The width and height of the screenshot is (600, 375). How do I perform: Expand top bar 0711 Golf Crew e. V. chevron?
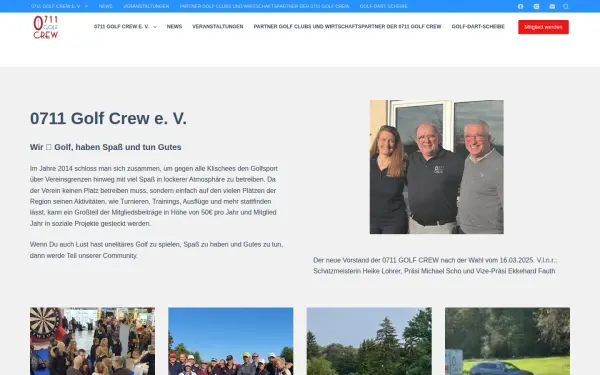point(86,7)
